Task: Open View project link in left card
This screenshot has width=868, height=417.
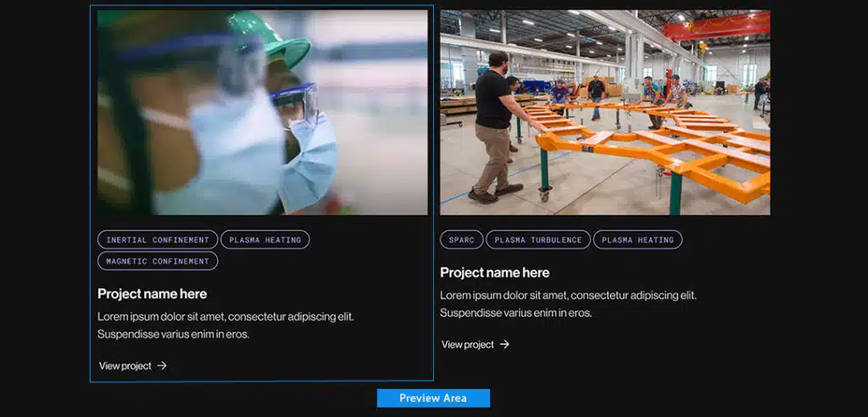Action: [133, 365]
